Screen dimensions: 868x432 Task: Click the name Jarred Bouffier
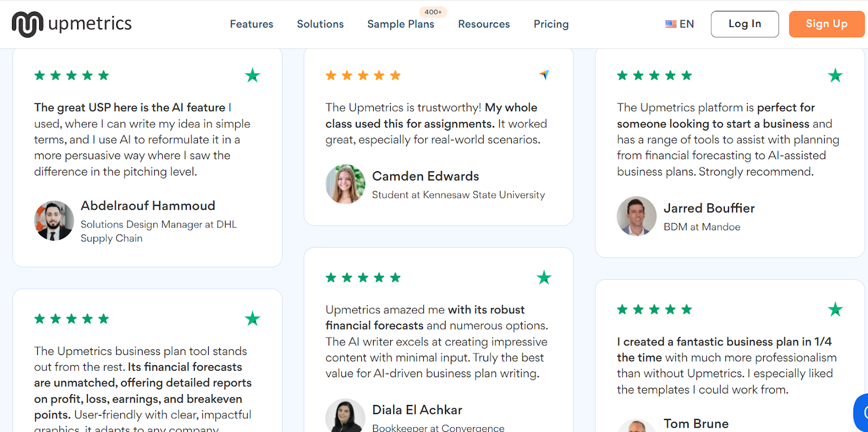[709, 208]
